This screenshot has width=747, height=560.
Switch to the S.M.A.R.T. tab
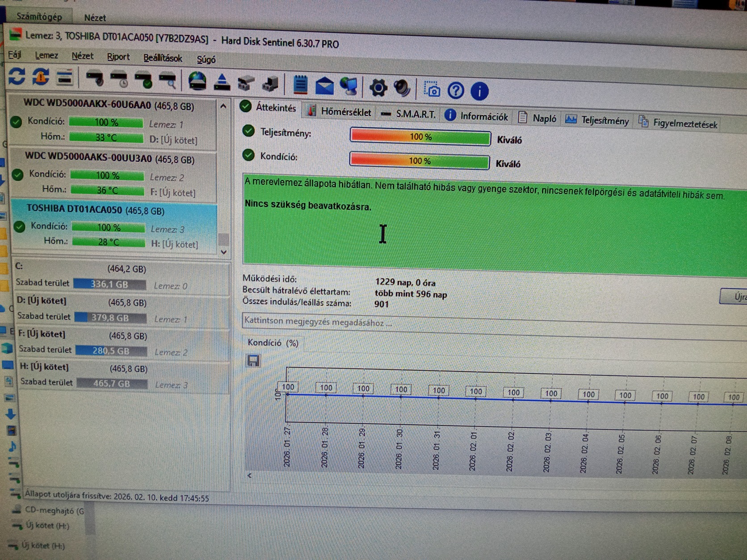coord(408,114)
